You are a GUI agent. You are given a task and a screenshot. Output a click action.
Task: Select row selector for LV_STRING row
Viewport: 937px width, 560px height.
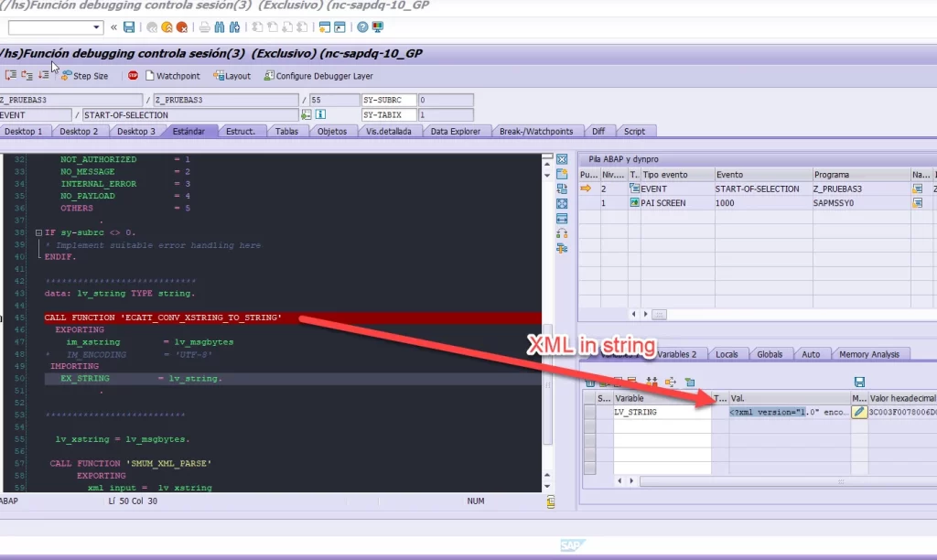[590, 412]
